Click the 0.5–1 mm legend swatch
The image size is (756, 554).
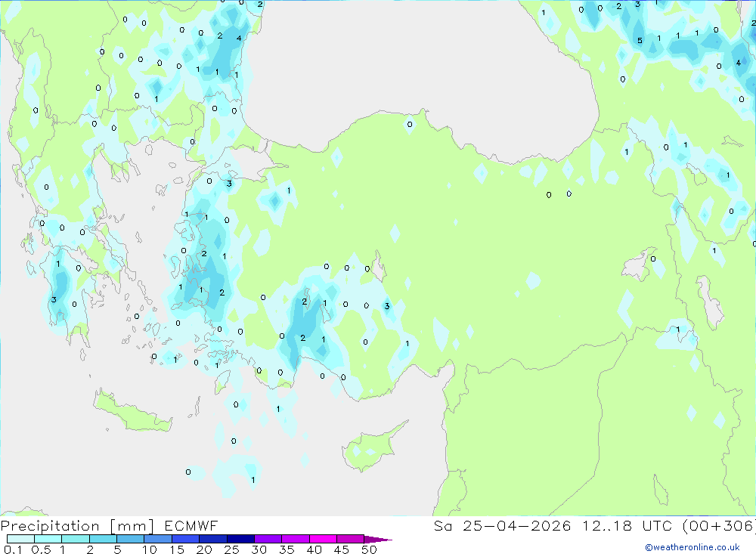pyautogui.click(x=48, y=539)
